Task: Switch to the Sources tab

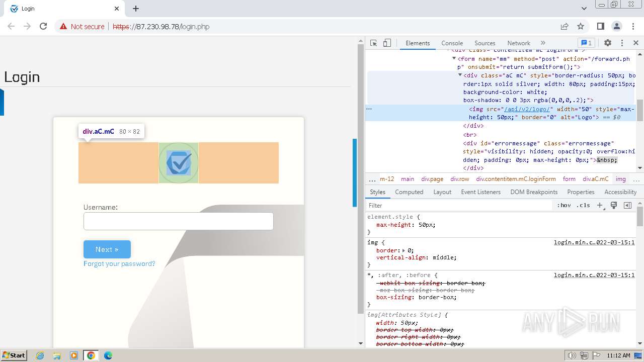Action: pos(485,43)
